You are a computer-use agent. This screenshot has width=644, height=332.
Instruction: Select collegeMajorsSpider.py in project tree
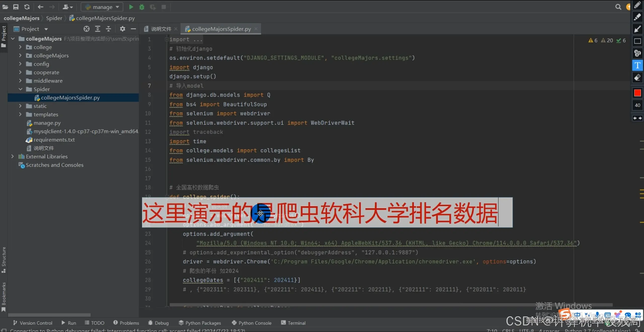(x=73, y=98)
